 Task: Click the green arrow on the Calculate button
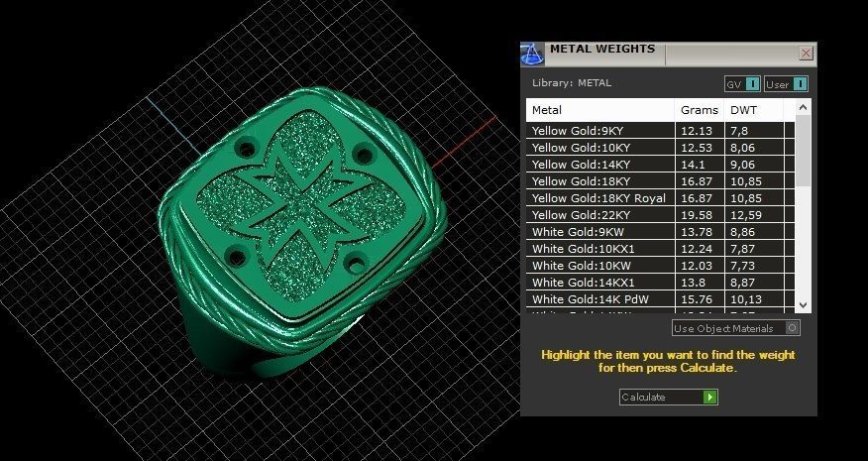click(709, 397)
